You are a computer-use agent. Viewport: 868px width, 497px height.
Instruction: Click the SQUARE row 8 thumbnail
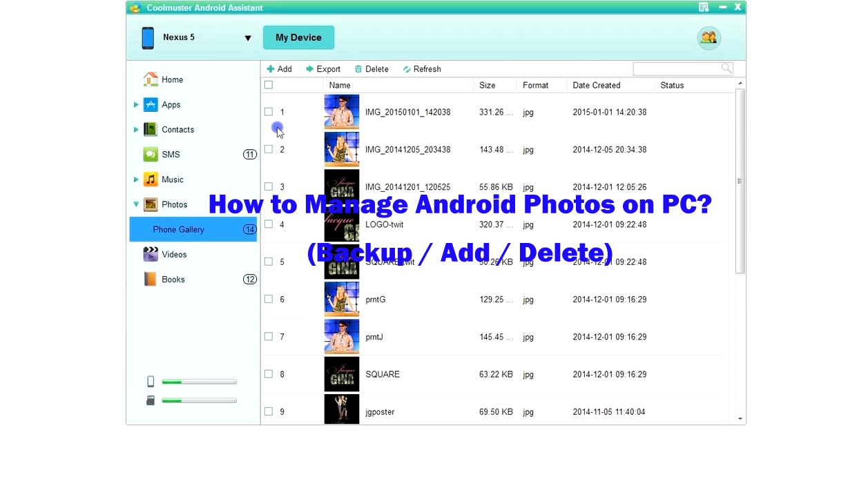pos(342,374)
